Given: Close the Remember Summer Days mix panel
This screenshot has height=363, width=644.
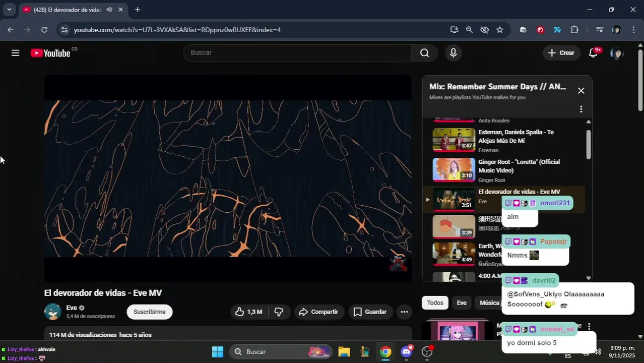Looking at the screenshot, I should pyautogui.click(x=581, y=91).
